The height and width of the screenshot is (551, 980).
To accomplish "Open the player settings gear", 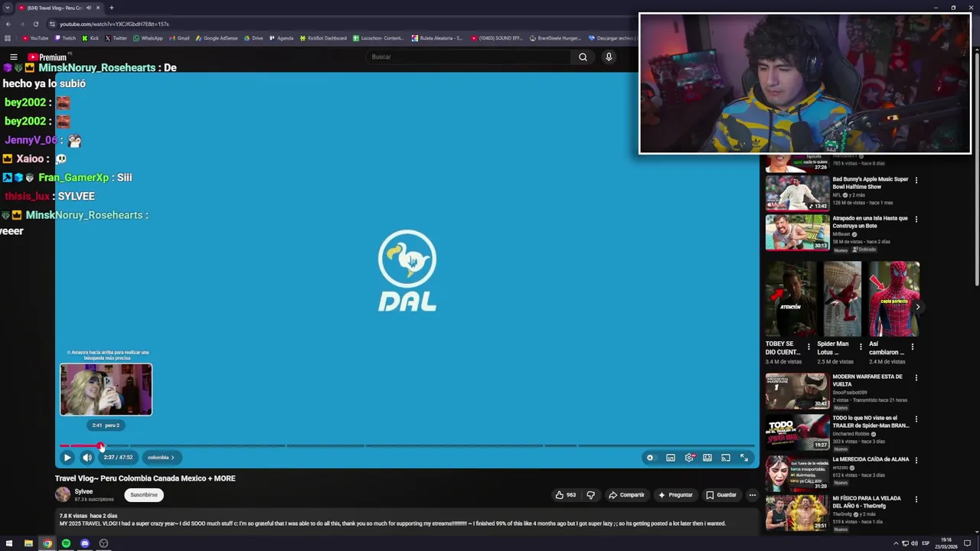I will [690, 458].
